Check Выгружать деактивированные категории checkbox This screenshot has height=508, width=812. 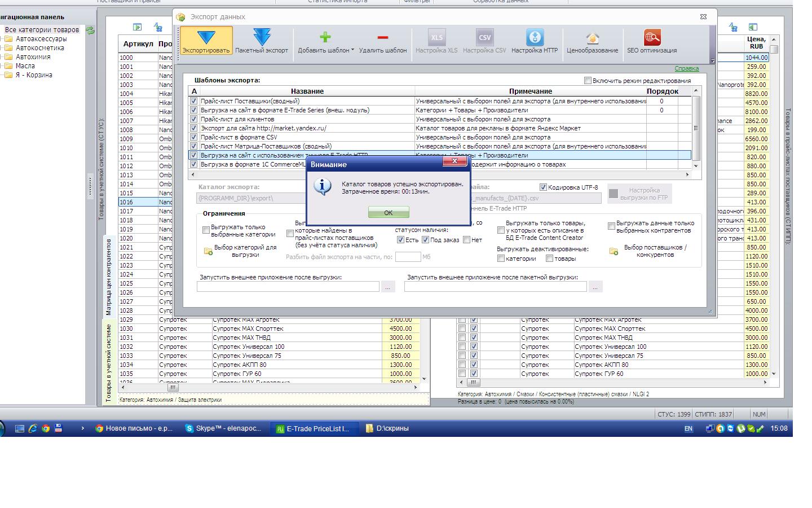(x=501, y=259)
